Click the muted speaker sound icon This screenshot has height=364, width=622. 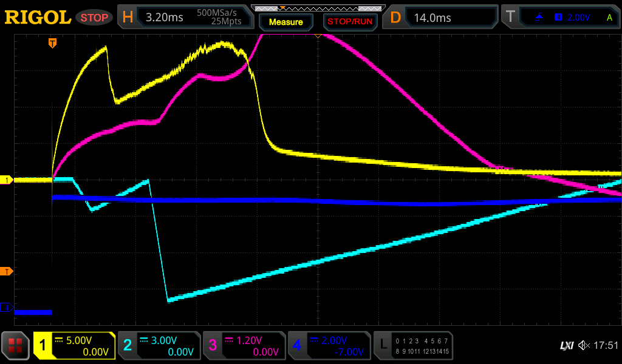point(584,346)
